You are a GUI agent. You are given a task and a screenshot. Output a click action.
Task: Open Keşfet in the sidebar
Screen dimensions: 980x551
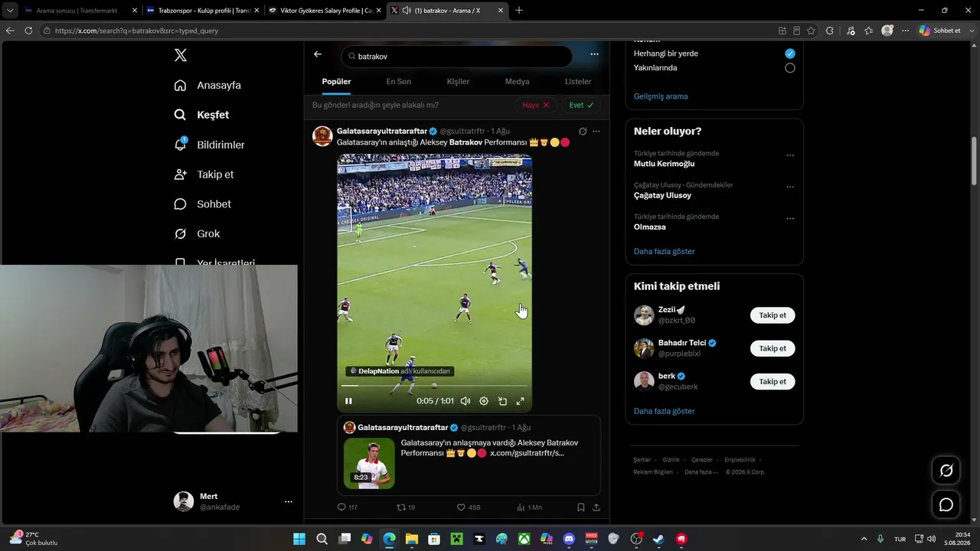pyautogui.click(x=201, y=115)
